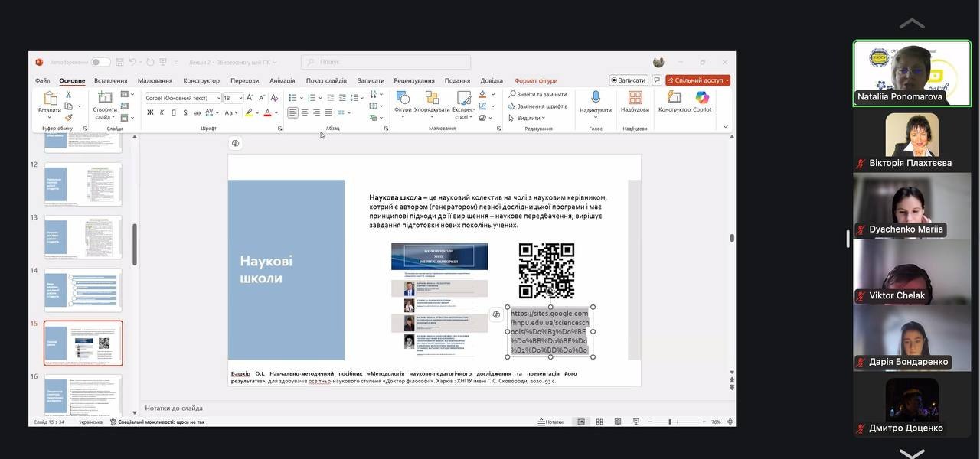Click accessibility status (Спеціальні можливості)
980x459 pixels.
pos(158,422)
